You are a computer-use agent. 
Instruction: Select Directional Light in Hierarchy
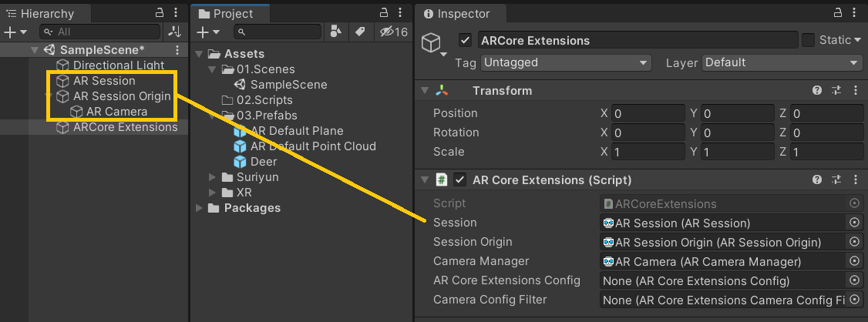pos(119,65)
